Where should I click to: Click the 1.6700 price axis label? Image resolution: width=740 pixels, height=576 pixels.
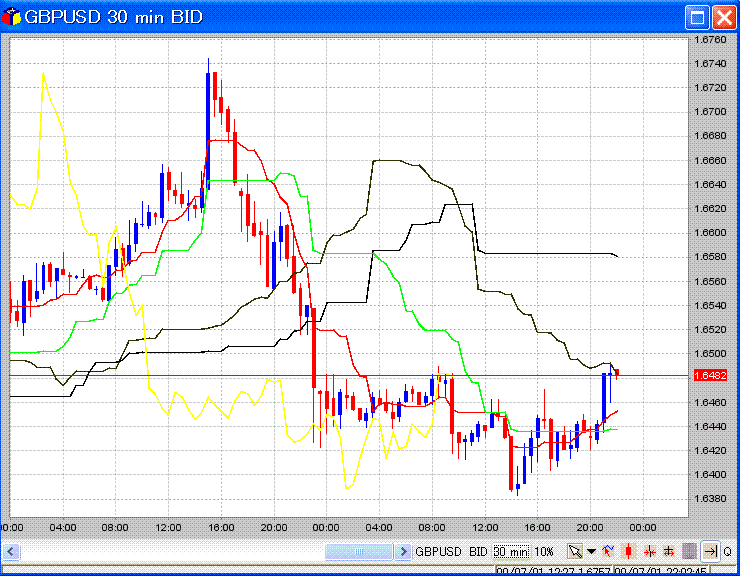[x=710, y=112]
